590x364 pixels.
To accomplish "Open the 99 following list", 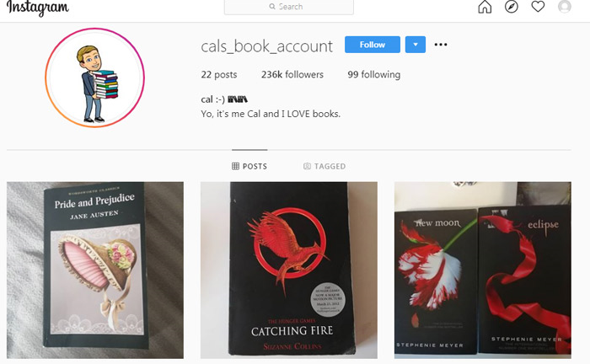I will [374, 74].
